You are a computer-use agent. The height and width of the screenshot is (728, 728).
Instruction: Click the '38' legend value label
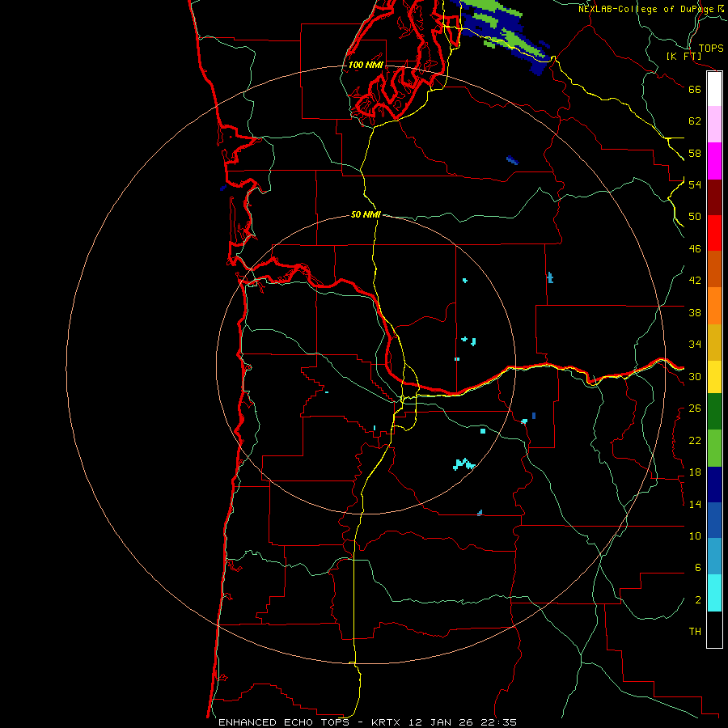pos(695,312)
